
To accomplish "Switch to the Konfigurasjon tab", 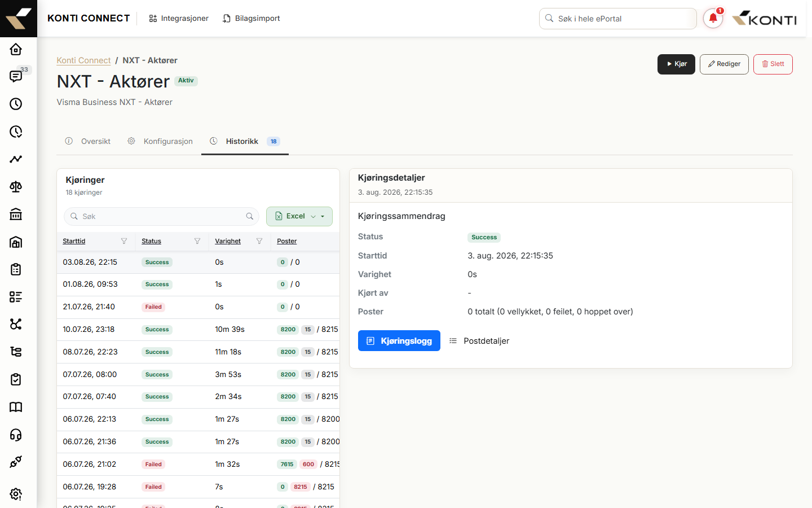I will pos(160,141).
